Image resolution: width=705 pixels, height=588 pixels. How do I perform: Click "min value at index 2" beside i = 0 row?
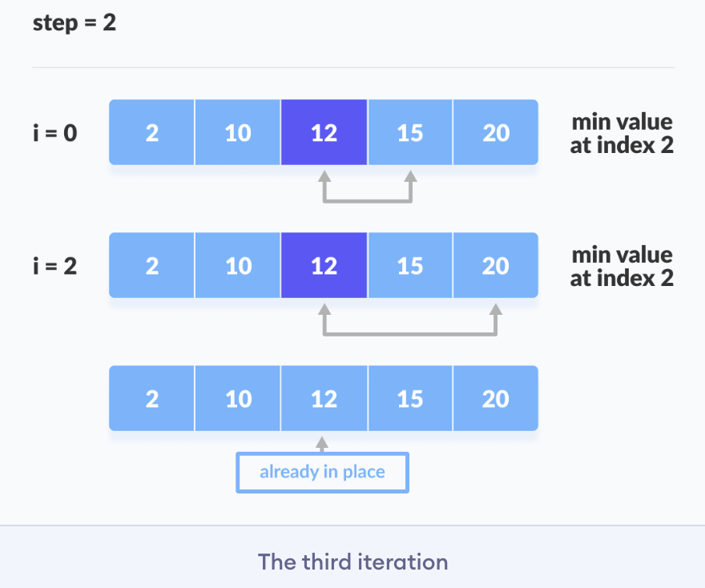coord(621,133)
